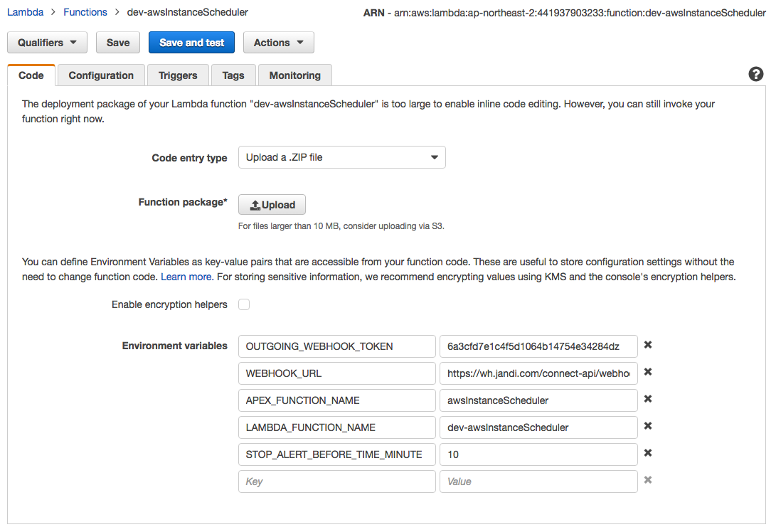Image resolution: width=776 pixels, height=532 pixels.
Task: Remove the LAMBDA_FUNCTION_NAME variable row
Action: pyautogui.click(x=648, y=426)
